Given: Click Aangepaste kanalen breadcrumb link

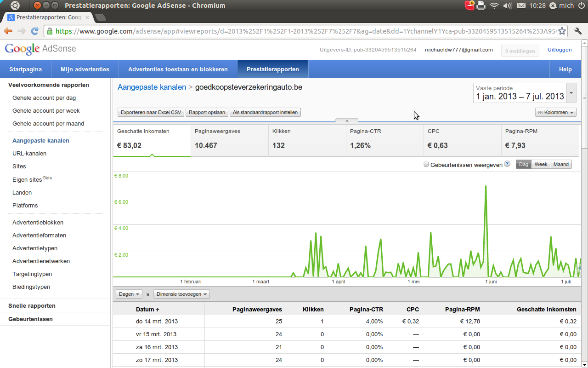Looking at the screenshot, I should 152,87.
